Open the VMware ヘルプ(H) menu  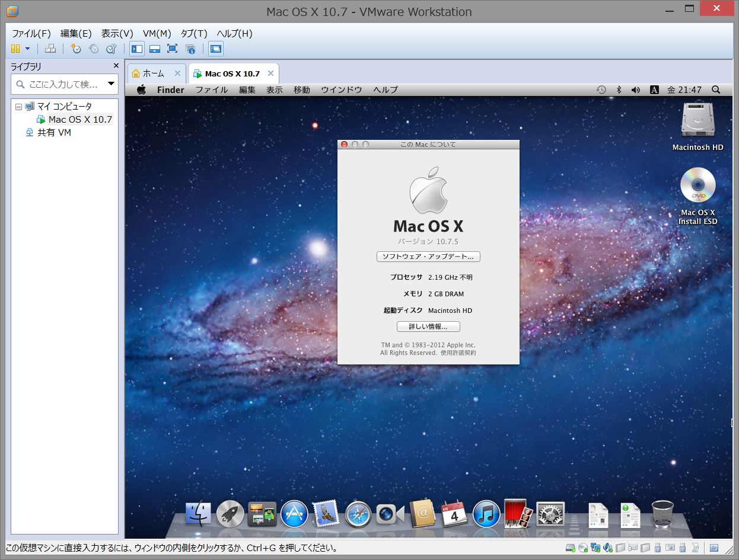pos(234,33)
